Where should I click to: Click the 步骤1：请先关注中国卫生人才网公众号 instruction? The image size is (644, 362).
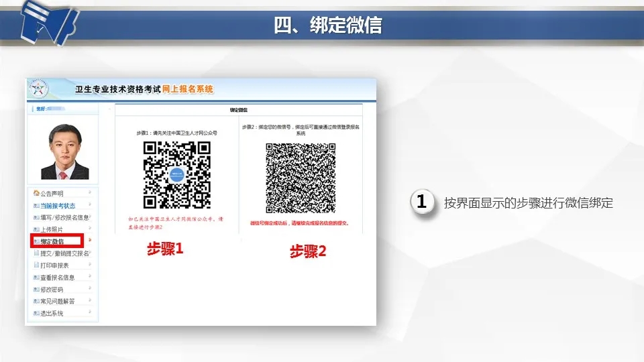pyautogui.click(x=176, y=133)
